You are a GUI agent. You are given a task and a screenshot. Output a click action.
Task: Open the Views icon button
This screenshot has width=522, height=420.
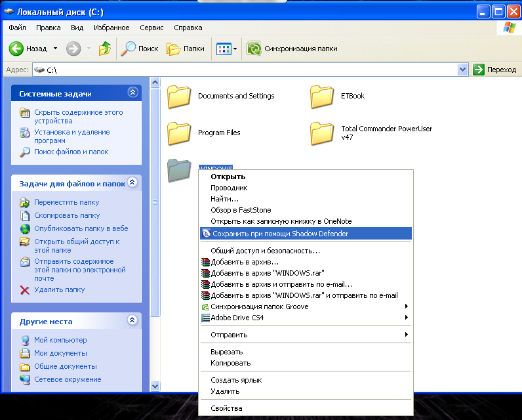click(224, 49)
